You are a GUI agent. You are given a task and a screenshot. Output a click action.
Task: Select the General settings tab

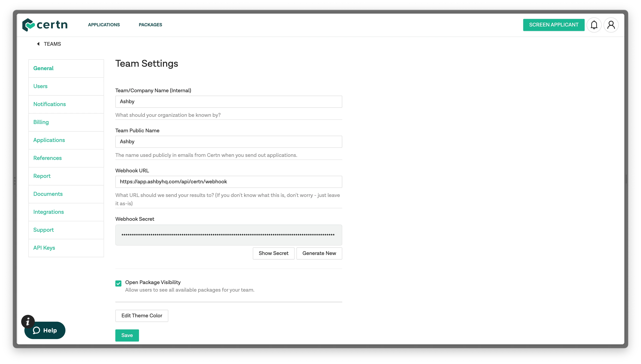[x=66, y=68]
